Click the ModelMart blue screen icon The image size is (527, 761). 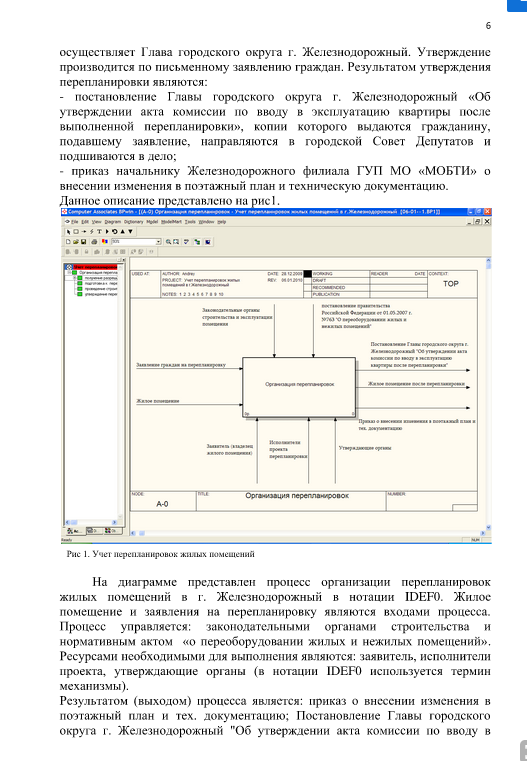coord(208,242)
